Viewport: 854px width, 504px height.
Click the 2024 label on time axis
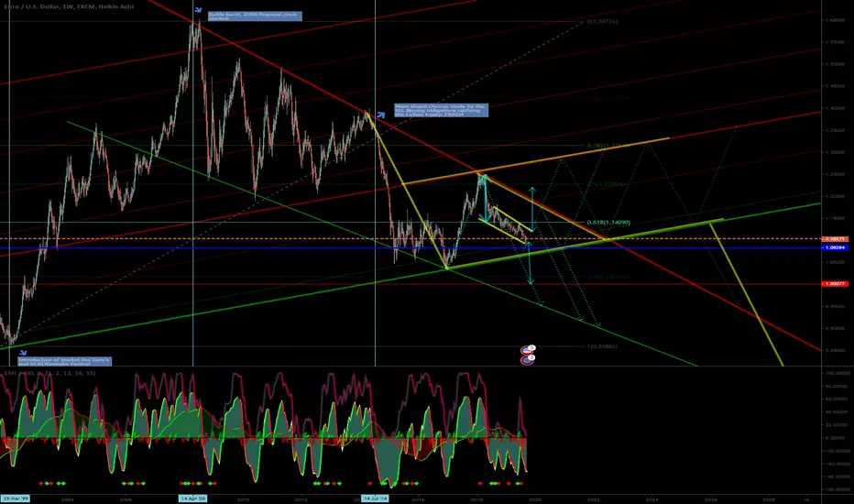651,499
